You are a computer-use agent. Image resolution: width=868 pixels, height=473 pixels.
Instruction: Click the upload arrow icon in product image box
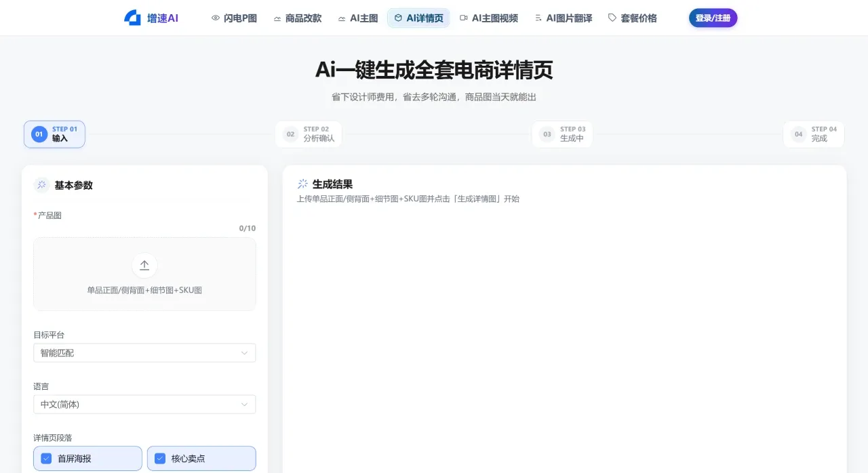click(144, 266)
